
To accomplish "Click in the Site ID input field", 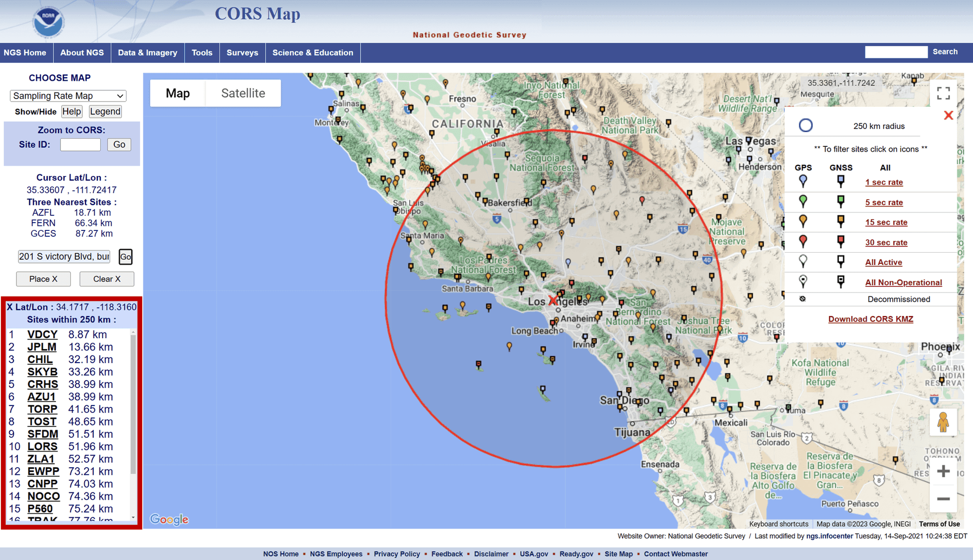I will pos(80,144).
